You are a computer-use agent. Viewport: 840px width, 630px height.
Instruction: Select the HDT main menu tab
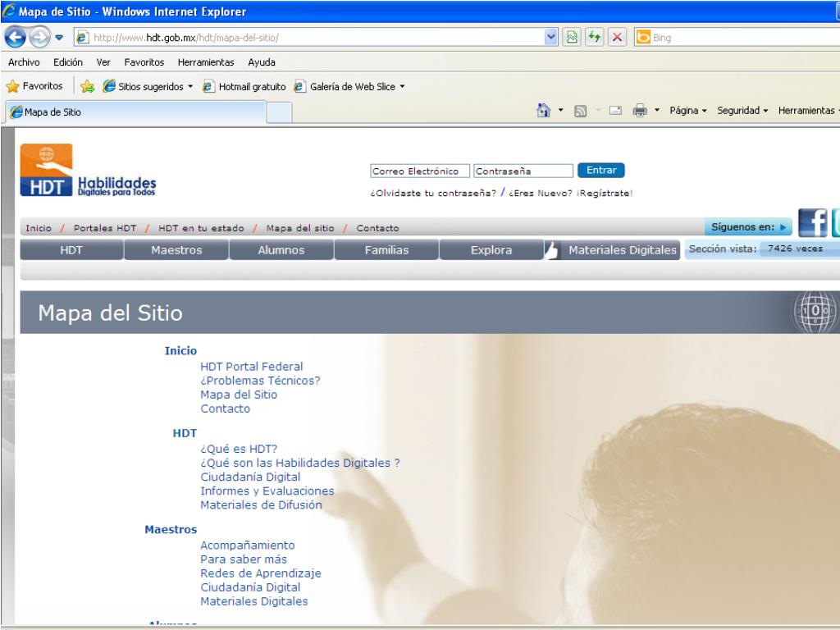(71, 250)
